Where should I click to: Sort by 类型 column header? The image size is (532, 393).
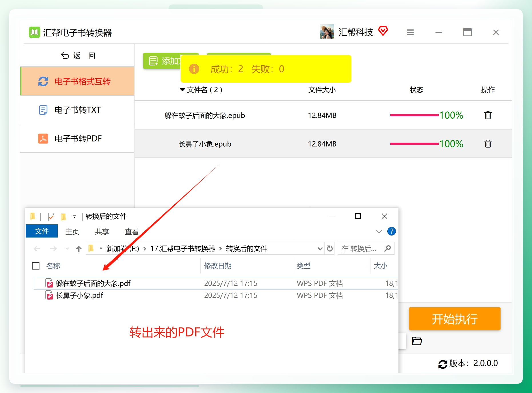tap(303, 266)
